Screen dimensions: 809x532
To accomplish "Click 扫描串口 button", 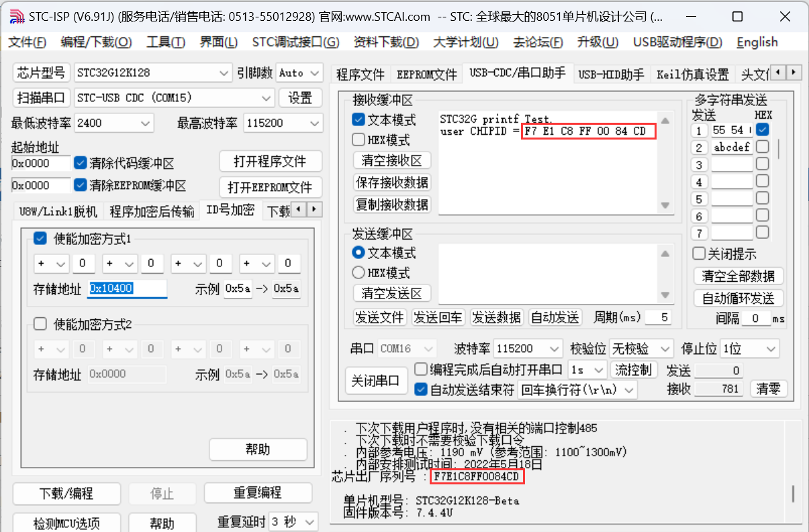I will [42, 98].
